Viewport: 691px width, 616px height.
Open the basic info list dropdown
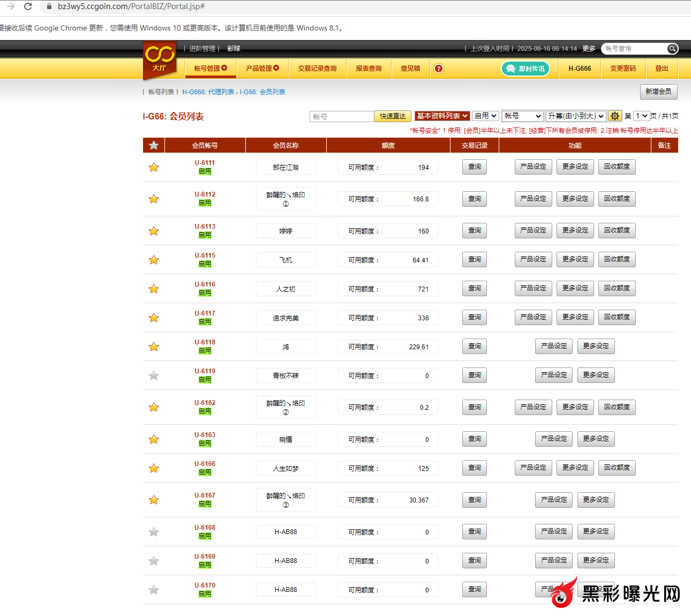[x=442, y=116]
